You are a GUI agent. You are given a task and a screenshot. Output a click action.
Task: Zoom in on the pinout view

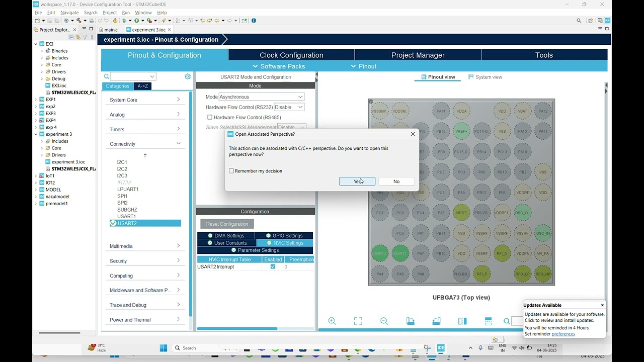(x=332, y=321)
